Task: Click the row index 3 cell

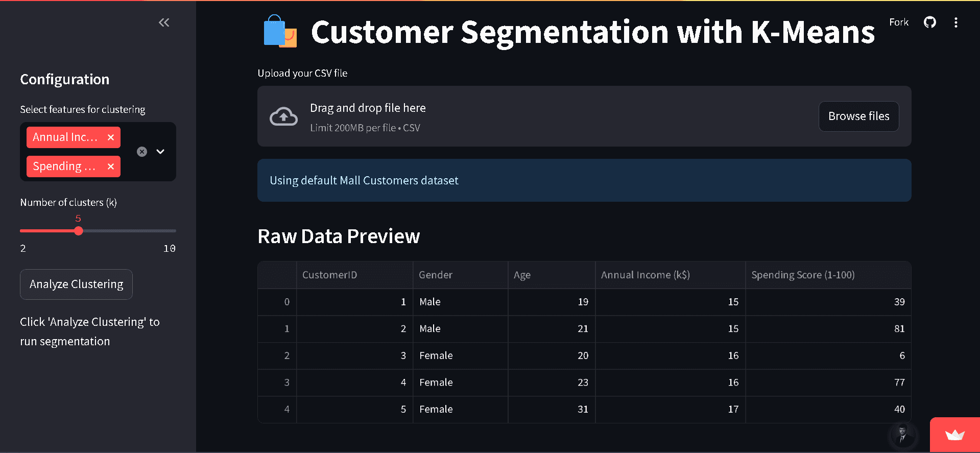Action: pos(277,383)
